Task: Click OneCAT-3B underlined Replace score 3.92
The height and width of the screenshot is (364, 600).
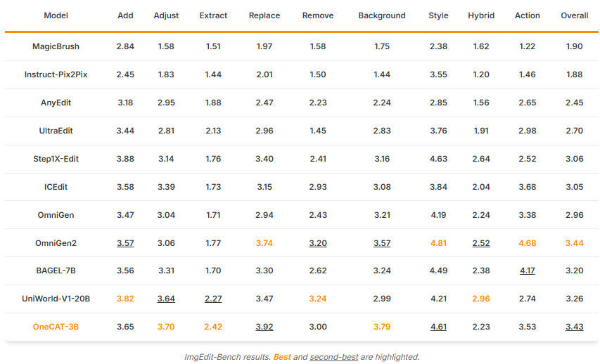Action: (x=264, y=327)
